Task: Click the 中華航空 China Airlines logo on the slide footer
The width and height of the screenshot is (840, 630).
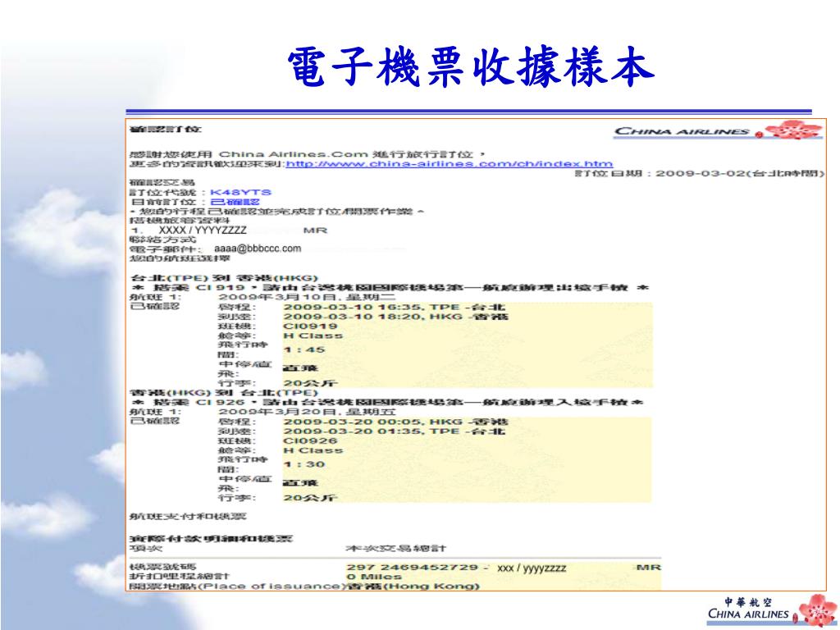Action: (x=772, y=610)
